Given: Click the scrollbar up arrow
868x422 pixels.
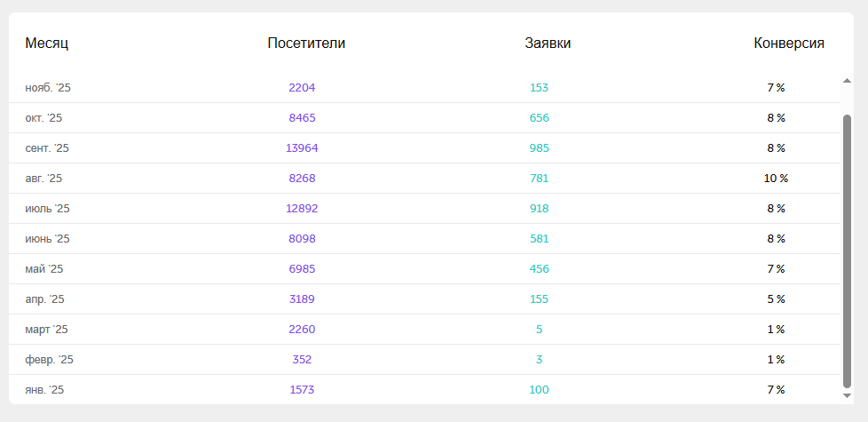Looking at the screenshot, I should (x=847, y=82).
